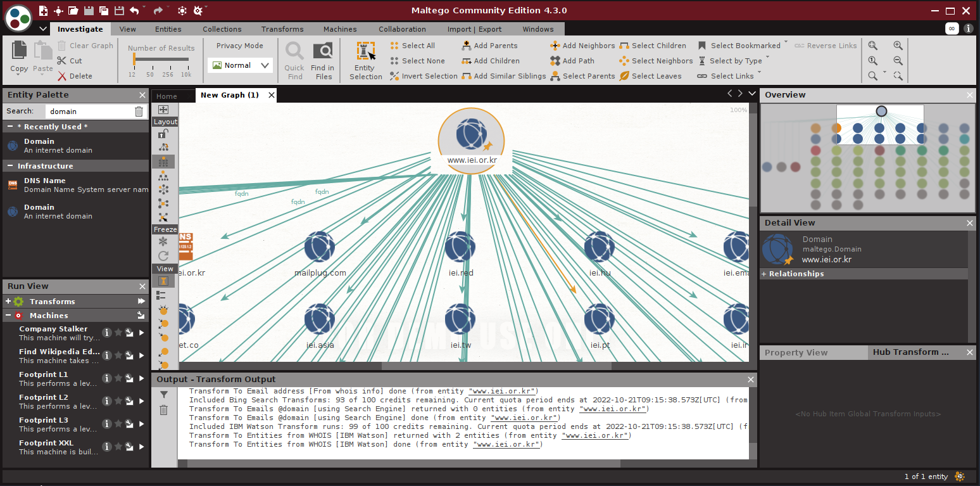The width and height of the screenshot is (980, 486).
Task: Activate the Entity Selection tool
Action: pos(365,61)
